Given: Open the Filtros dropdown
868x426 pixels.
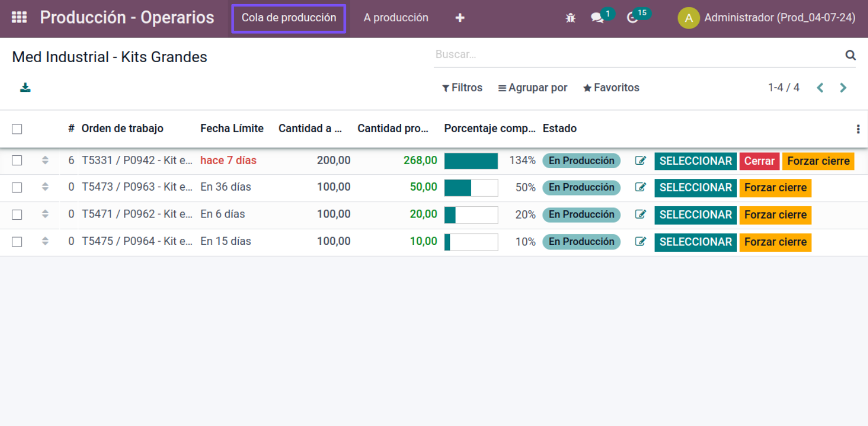Looking at the screenshot, I should (x=462, y=88).
